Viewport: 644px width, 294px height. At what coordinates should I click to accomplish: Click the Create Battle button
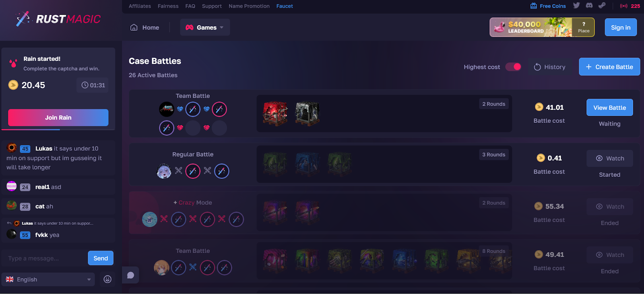(x=609, y=67)
